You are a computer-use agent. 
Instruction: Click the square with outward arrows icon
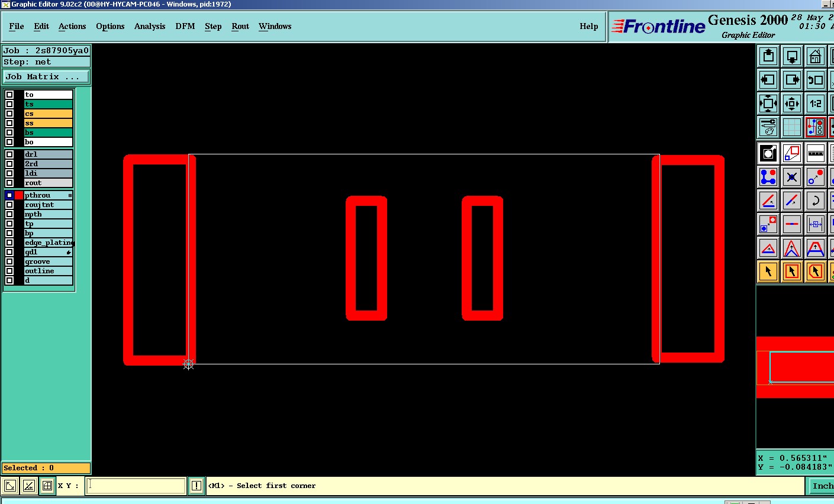[768, 104]
